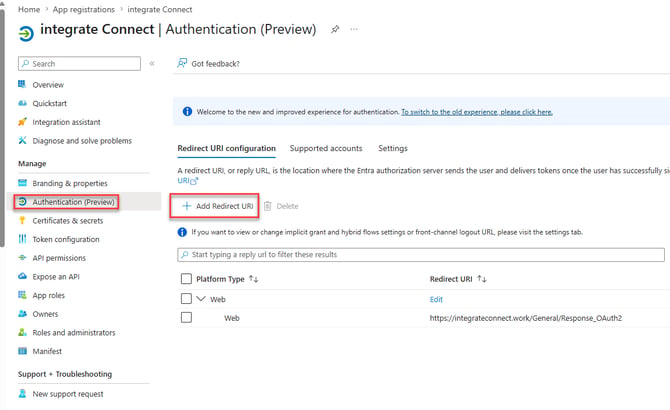Switch to the Settings tab
This screenshot has width=670, height=410.
point(393,148)
